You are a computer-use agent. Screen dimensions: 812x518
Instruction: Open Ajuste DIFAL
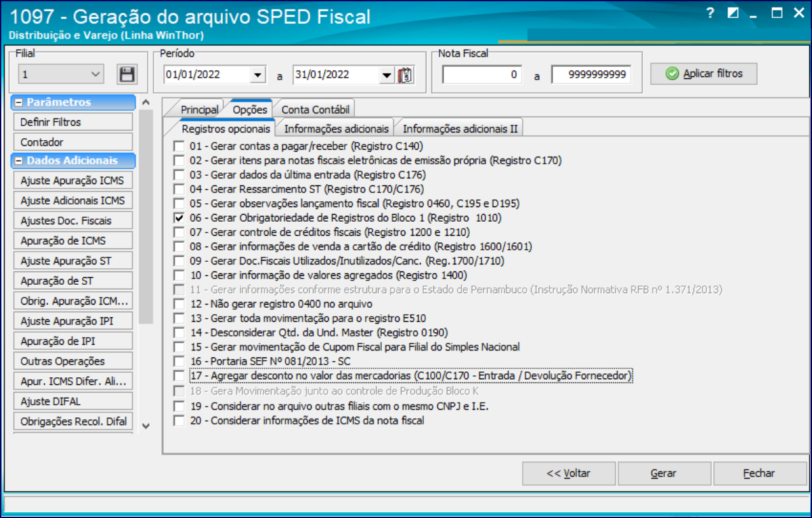(x=73, y=401)
